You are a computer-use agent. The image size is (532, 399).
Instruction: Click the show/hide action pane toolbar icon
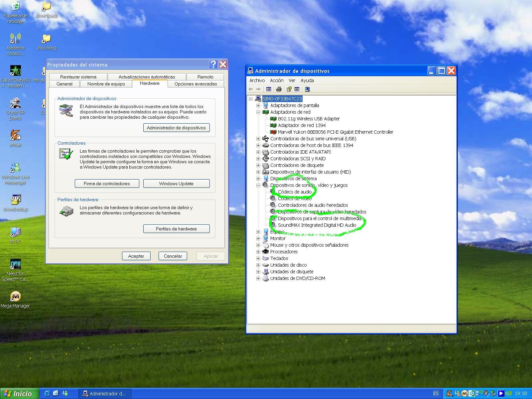[297, 89]
